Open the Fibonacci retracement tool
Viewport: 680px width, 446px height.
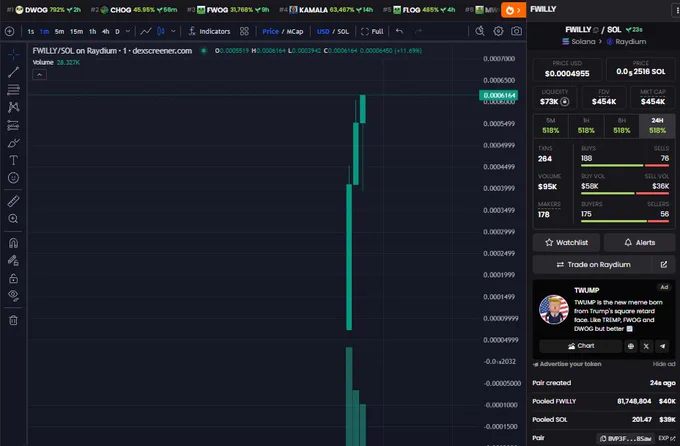pyautogui.click(x=13, y=90)
